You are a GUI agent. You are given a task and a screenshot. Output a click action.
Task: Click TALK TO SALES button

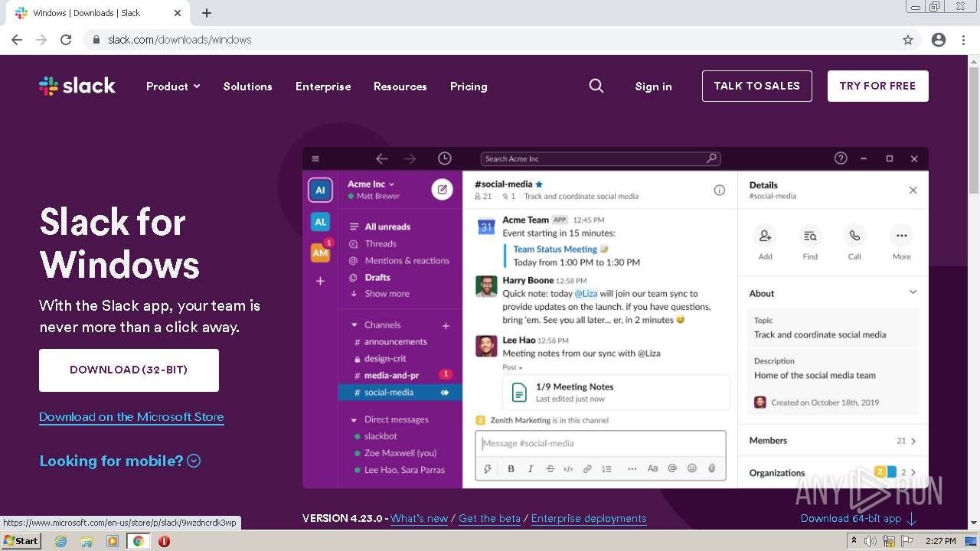756,86
